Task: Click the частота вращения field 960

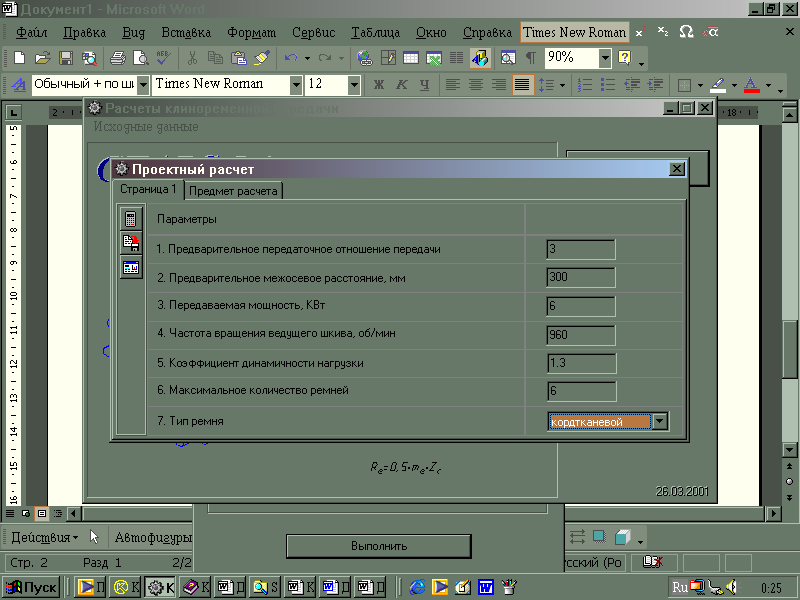Action: (x=581, y=335)
